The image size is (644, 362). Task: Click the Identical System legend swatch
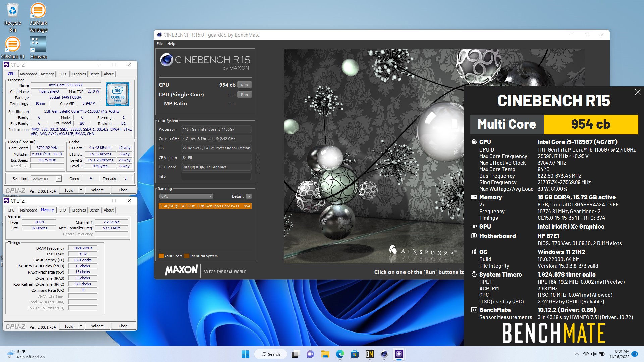[187, 256]
